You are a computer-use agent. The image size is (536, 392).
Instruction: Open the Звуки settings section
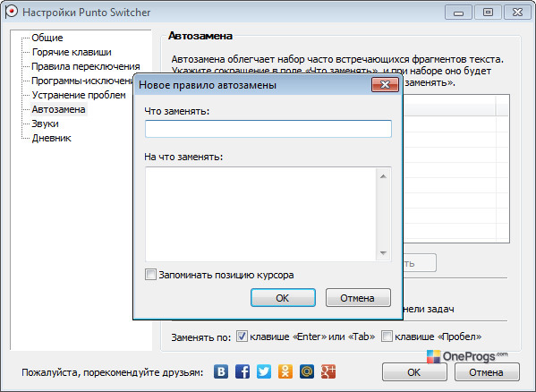[45, 124]
